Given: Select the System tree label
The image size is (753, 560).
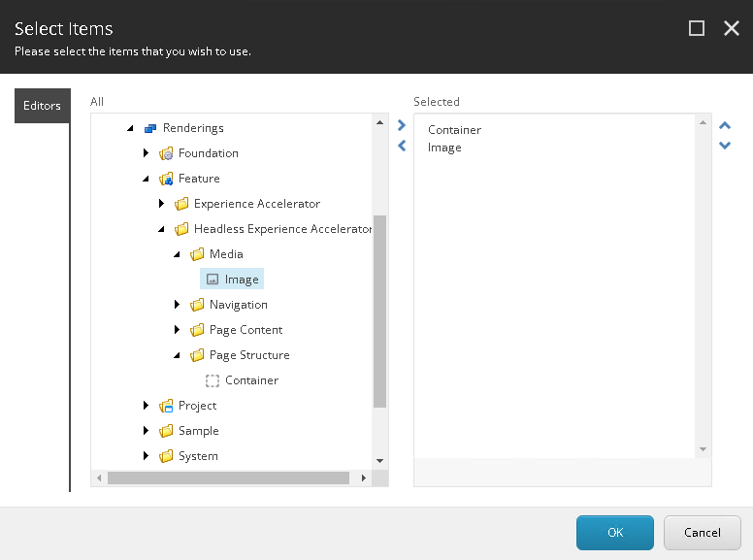Looking at the screenshot, I should (198, 456).
